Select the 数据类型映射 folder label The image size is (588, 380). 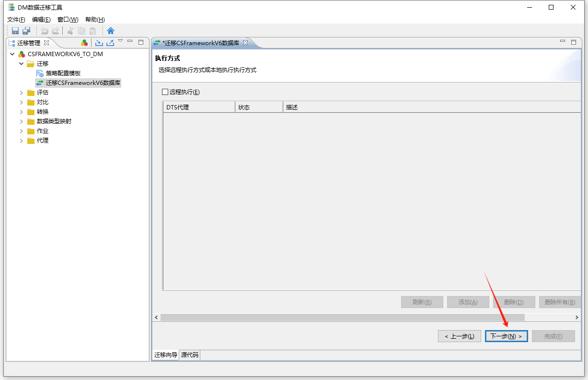pyautogui.click(x=54, y=121)
